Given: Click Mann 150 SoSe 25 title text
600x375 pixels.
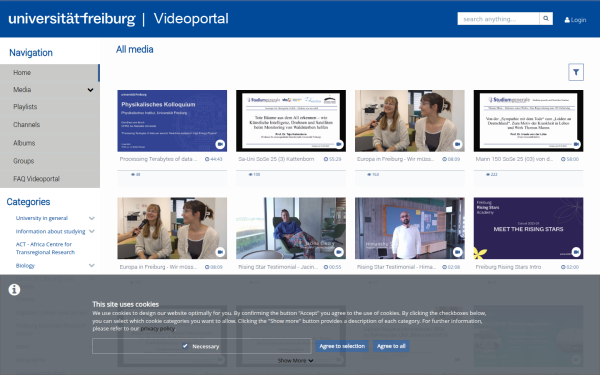Looking at the screenshot, I should pyautogui.click(x=514, y=159).
